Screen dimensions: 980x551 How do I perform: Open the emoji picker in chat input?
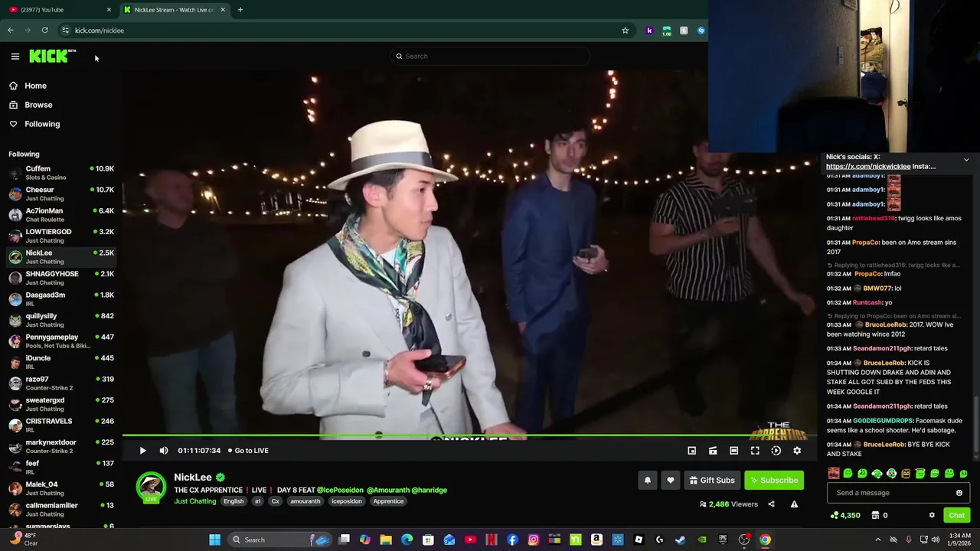[x=959, y=493]
